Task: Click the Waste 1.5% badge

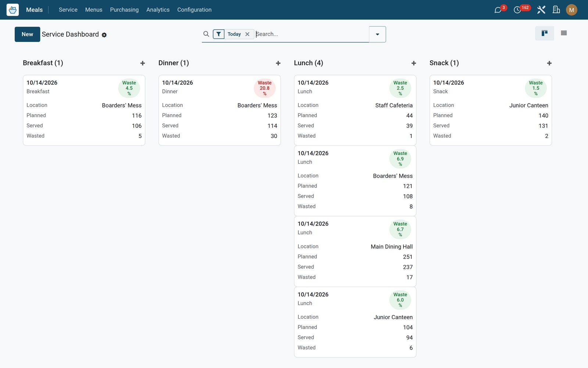Action: pyautogui.click(x=536, y=88)
